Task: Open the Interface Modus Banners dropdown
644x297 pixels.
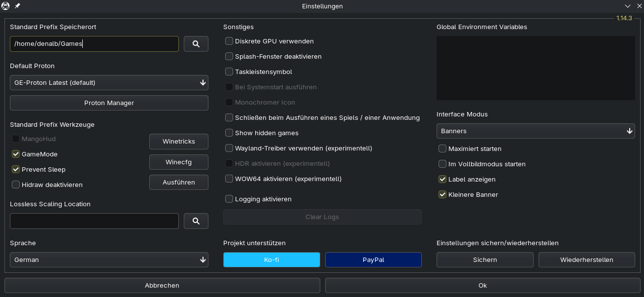Action: pyautogui.click(x=536, y=131)
